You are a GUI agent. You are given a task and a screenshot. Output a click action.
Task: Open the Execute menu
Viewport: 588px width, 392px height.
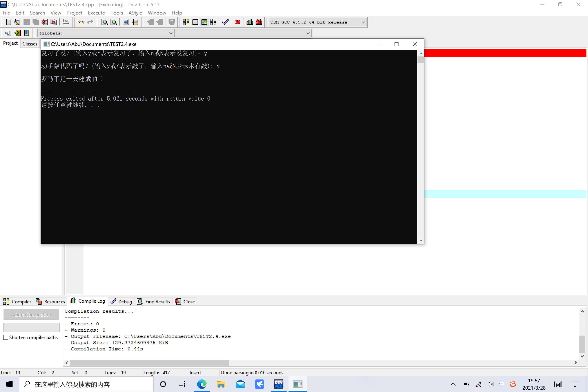(x=96, y=13)
